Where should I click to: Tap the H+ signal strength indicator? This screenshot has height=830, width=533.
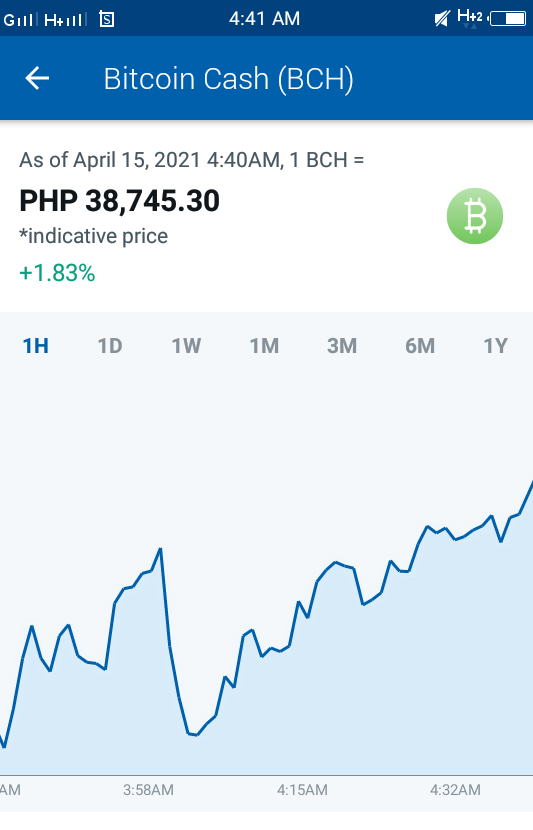[65, 20]
